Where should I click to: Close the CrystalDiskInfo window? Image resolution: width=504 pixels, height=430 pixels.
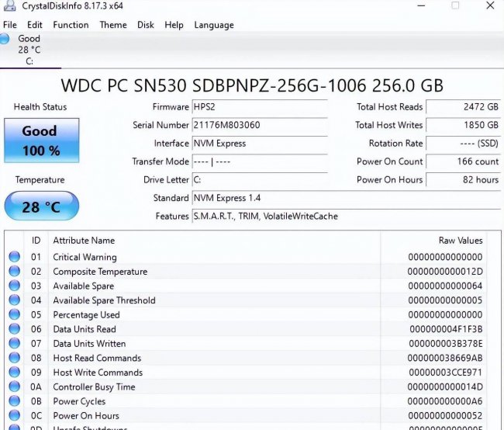(490, 5)
